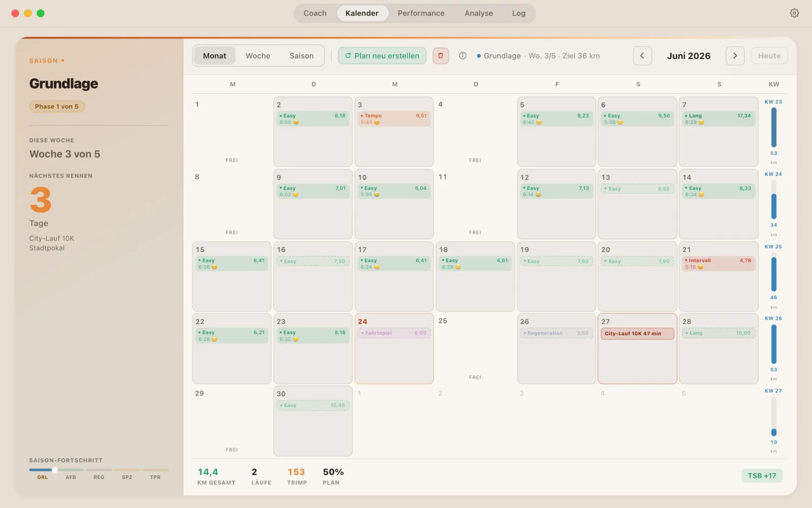Open the Easy workout on June 2
812x508 pixels.
(313, 119)
